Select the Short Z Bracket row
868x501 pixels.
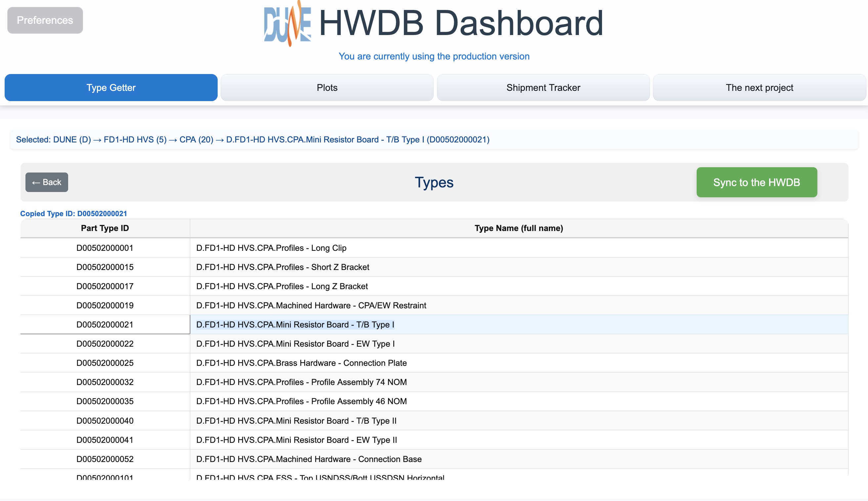[282, 267]
